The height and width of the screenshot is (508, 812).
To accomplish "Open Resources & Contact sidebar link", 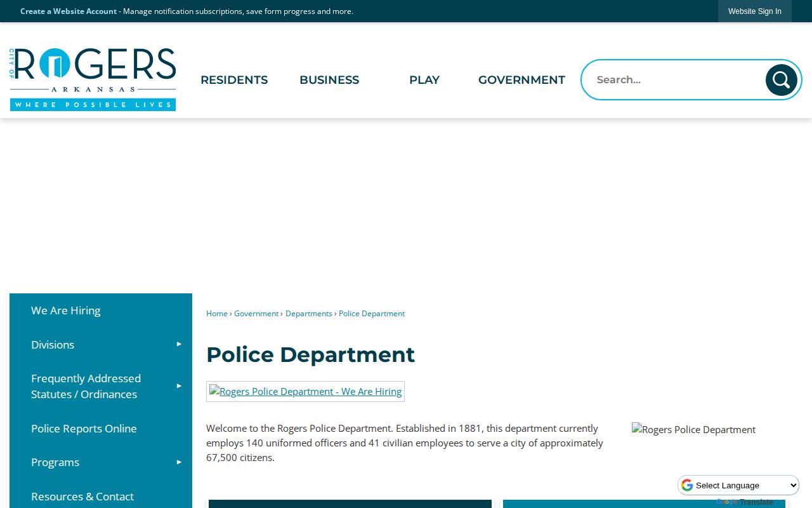I will tap(101, 496).
